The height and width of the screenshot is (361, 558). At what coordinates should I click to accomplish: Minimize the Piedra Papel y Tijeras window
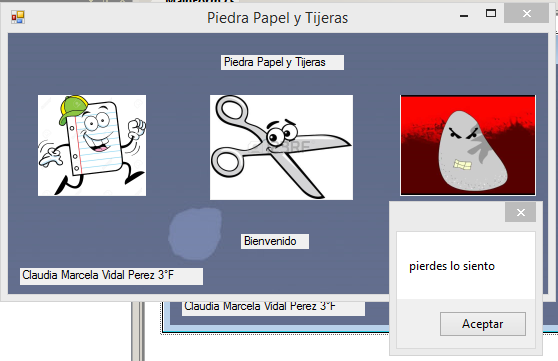click(x=464, y=15)
